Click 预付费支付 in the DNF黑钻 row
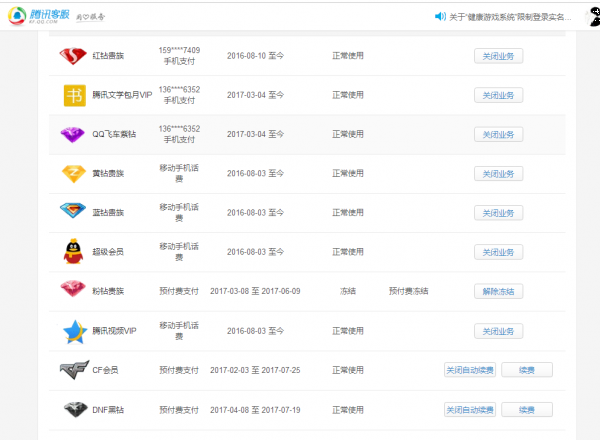This screenshot has height=440, width=600. click(179, 410)
